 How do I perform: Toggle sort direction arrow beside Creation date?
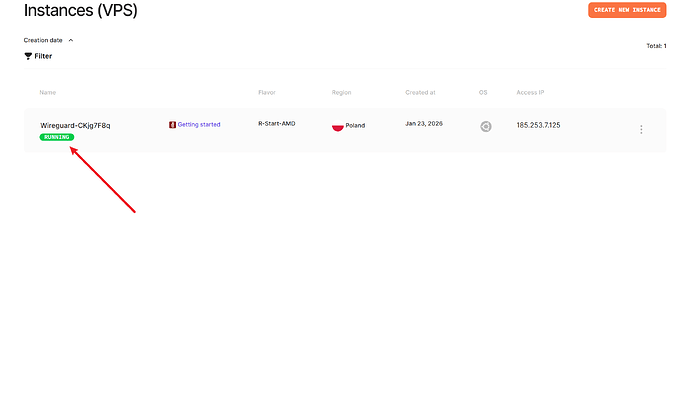(x=71, y=40)
